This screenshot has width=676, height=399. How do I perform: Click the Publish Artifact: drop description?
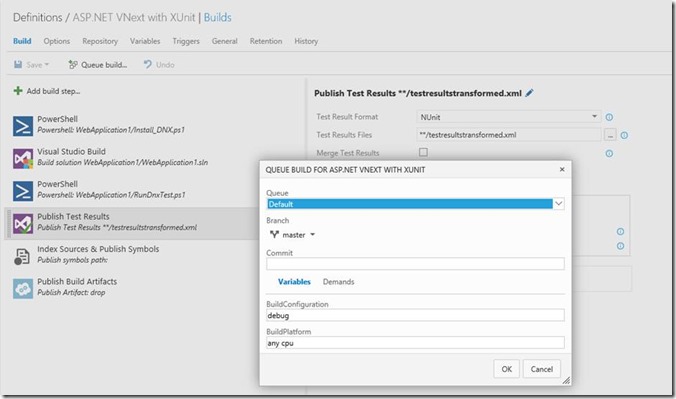tap(71, 292)
